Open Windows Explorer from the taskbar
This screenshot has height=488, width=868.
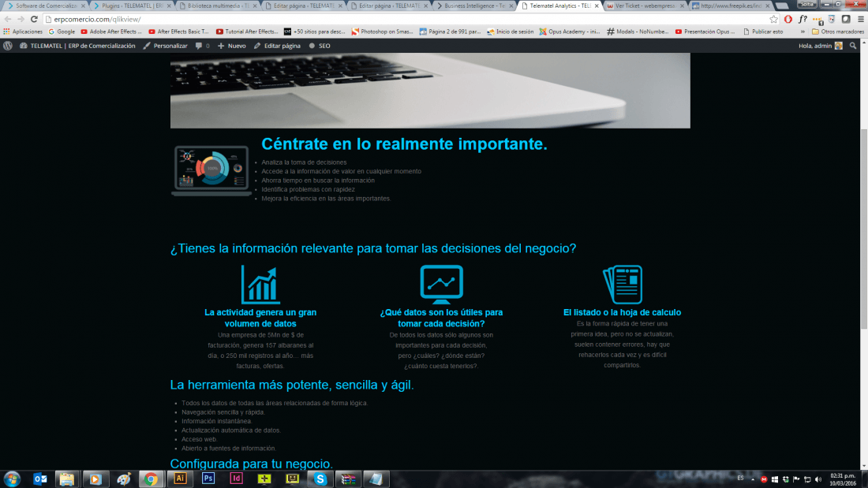point(67,479)
